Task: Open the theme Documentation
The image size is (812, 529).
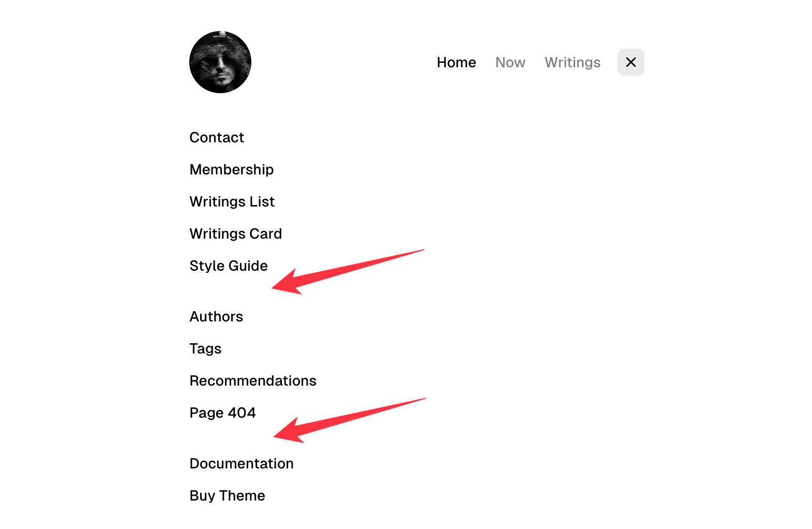Action: pos(242,463)
